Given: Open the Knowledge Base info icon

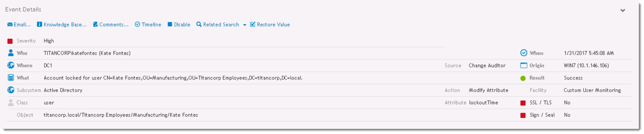Looking at the screenshot, I should pos(39,25).
